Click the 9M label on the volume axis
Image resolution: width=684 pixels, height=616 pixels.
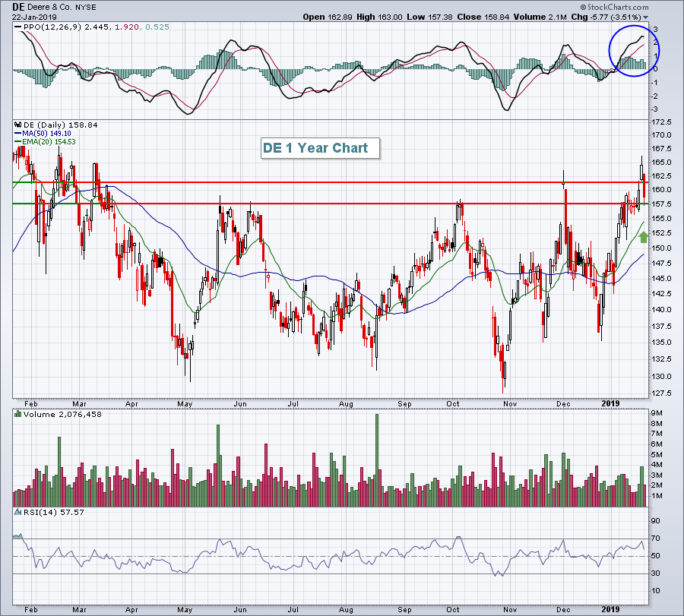click(x=657, y=413)
